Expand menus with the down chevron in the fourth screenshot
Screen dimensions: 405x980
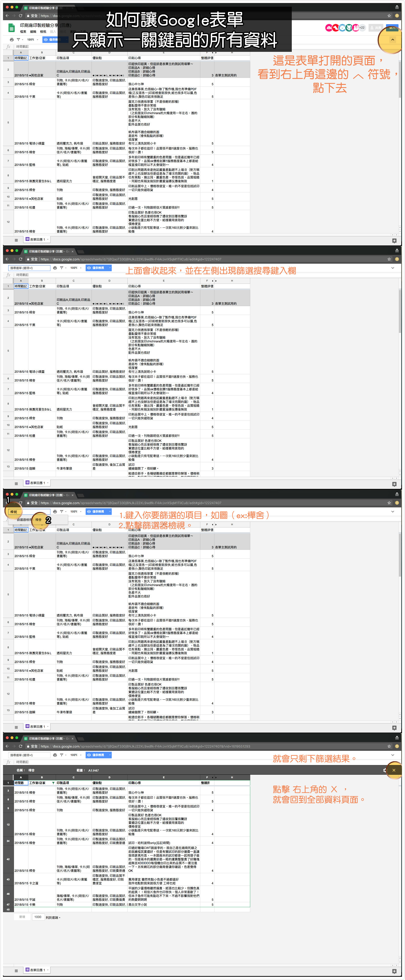tap(393, 755)
